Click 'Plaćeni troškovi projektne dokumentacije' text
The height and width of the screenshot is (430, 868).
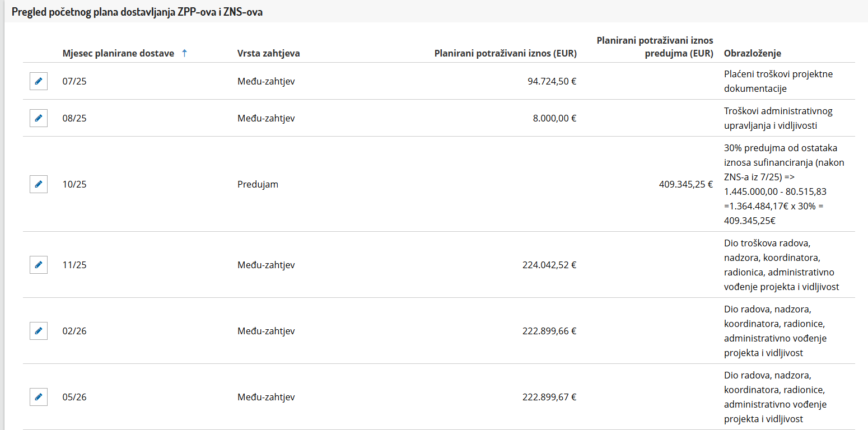click(x=770, y=81)
